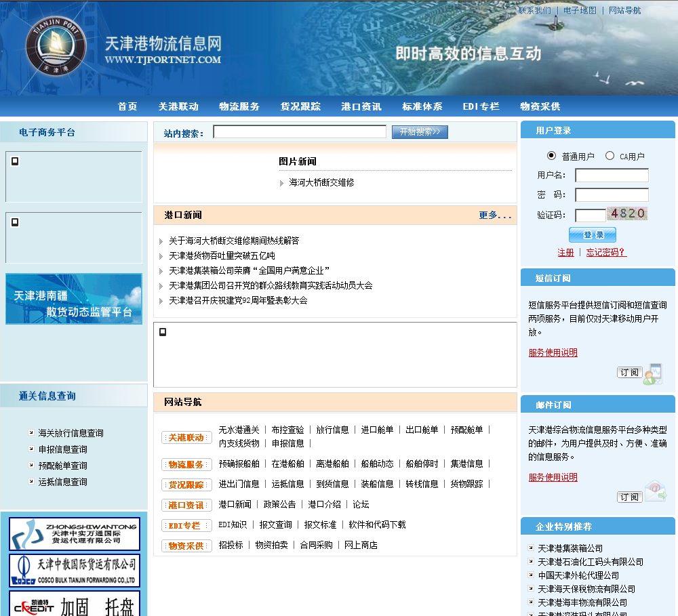Click the 天津中散国际货运有限公司 COSCO banner
Screen dimensions: 678x616
coord(75,571)
